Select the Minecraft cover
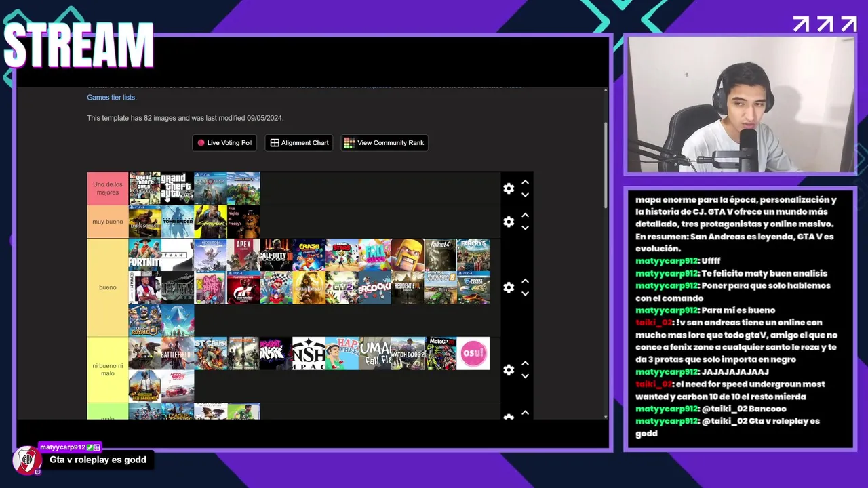Screen dimensions: 868x488 [243, 188]
